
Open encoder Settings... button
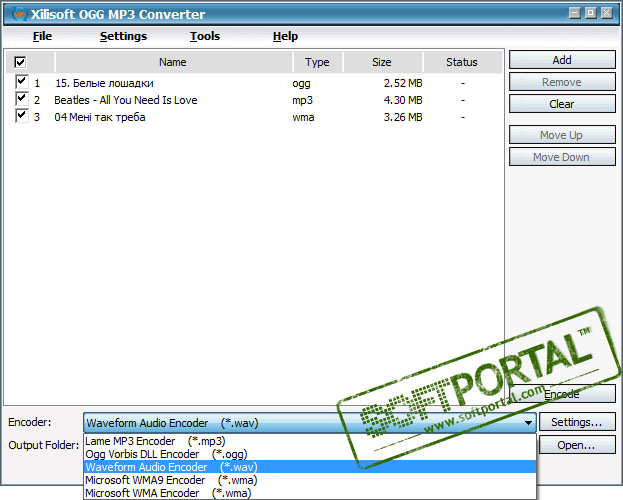tap(577, 422)
